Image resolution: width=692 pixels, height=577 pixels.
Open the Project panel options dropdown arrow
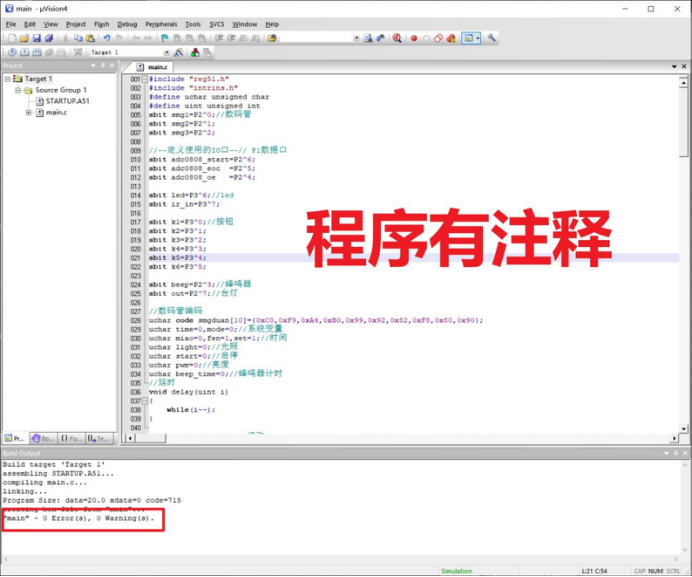pos(93,65)
